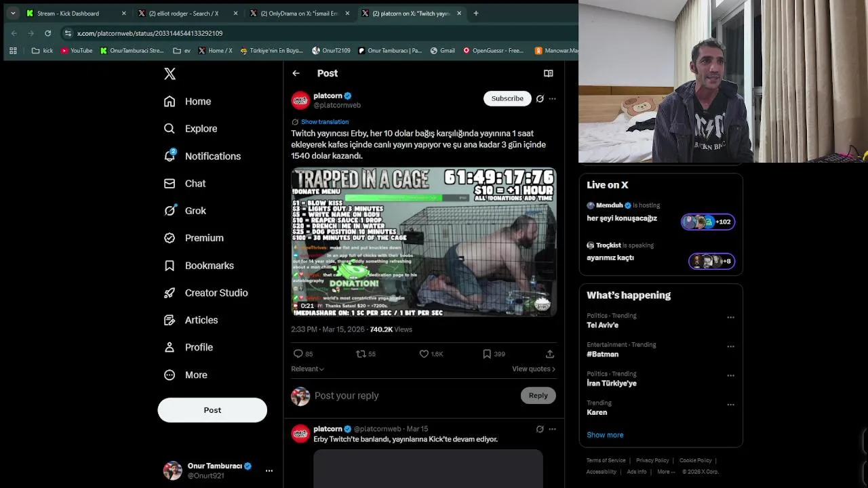
Task: Open the apps grid in bookmarks bar
Action: coord(13,51)
